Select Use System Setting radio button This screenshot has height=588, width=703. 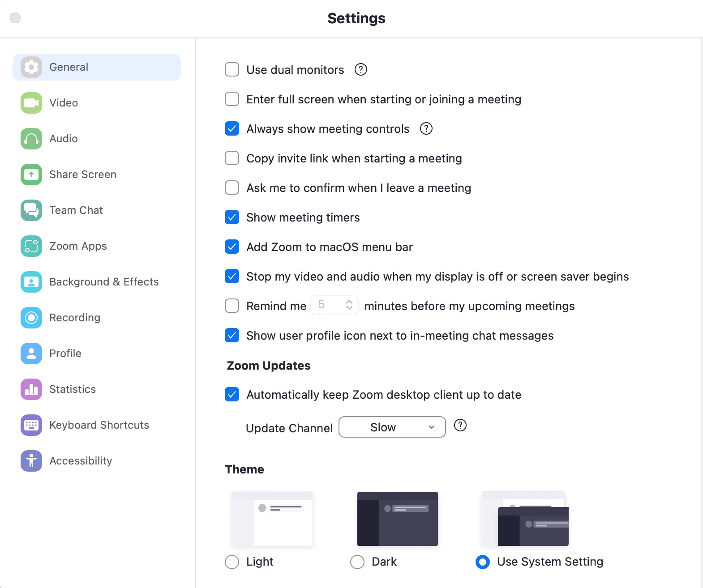point(483,562)
